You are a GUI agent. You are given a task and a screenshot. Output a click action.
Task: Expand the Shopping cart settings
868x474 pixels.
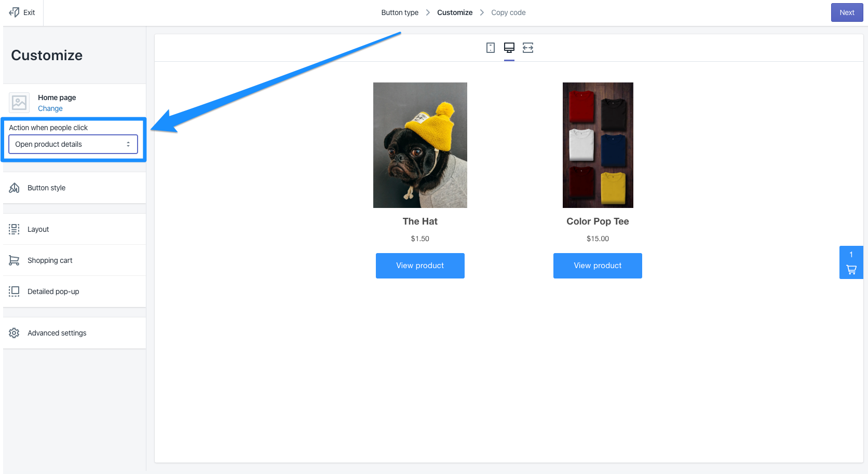pyautogui.click(x=50, y=260)
